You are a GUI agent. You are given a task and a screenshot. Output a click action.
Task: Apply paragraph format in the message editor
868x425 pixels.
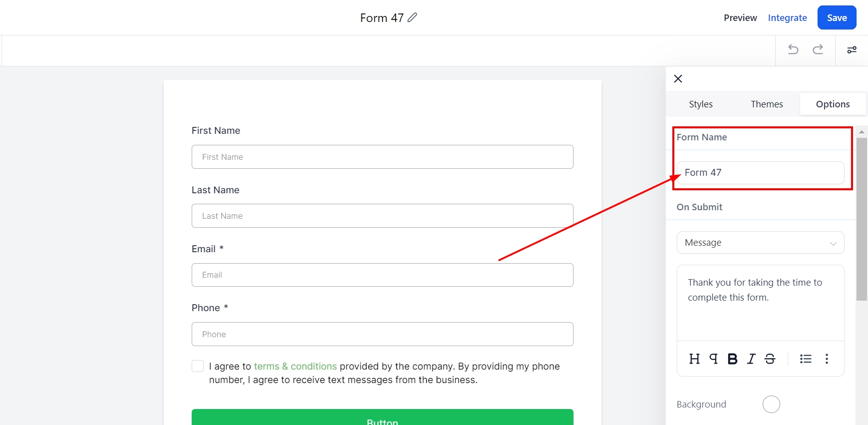click(714, 359)
